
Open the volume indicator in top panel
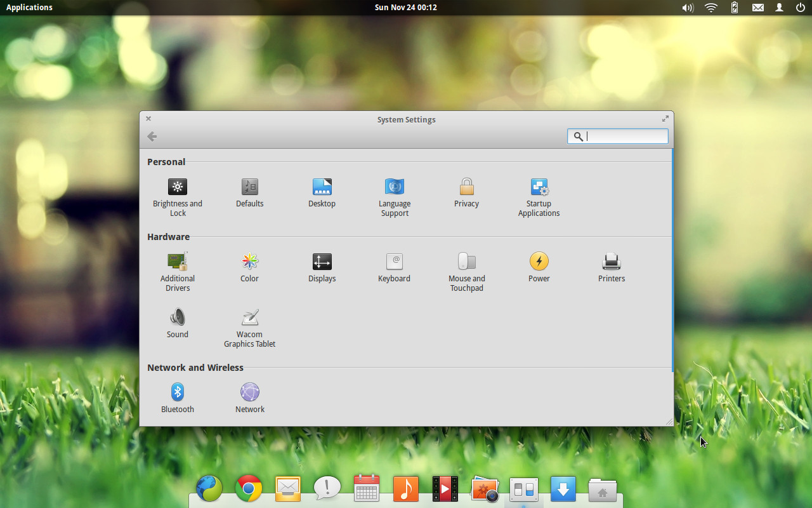tap(688, 8)
